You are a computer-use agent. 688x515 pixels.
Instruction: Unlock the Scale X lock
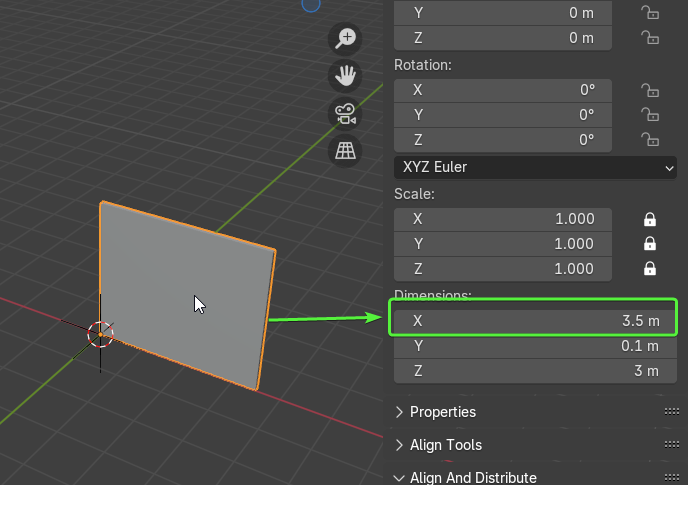[650, 219]
